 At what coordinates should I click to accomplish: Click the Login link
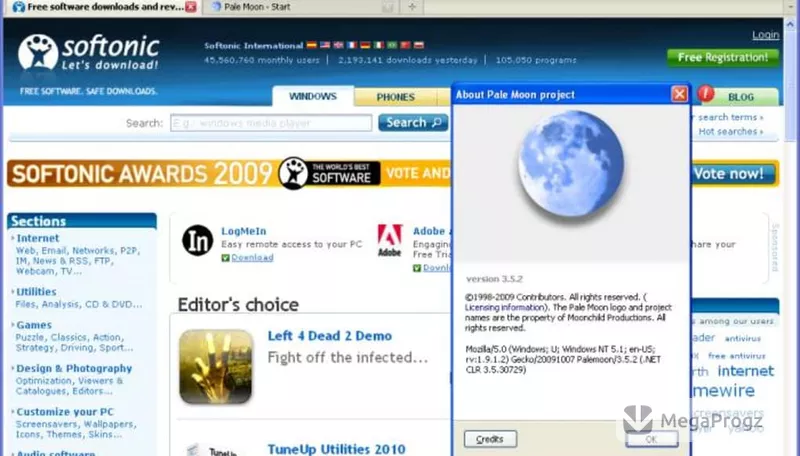[765, 35]
